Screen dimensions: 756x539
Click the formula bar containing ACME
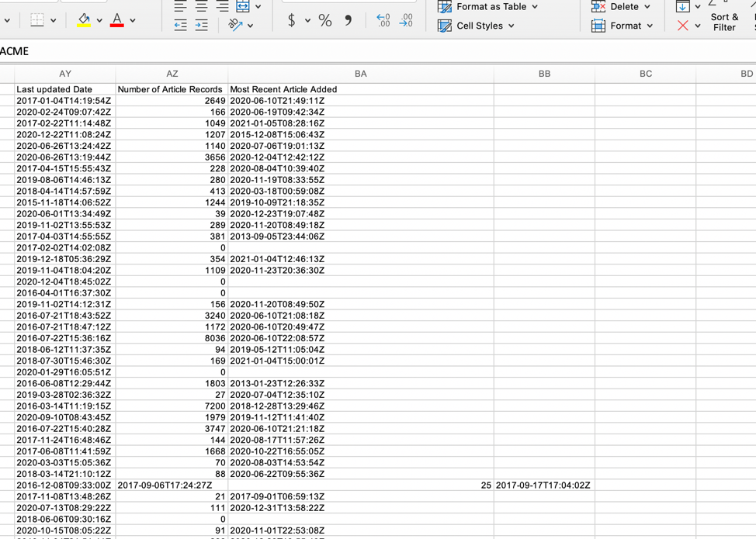click(x=310, y=51)
